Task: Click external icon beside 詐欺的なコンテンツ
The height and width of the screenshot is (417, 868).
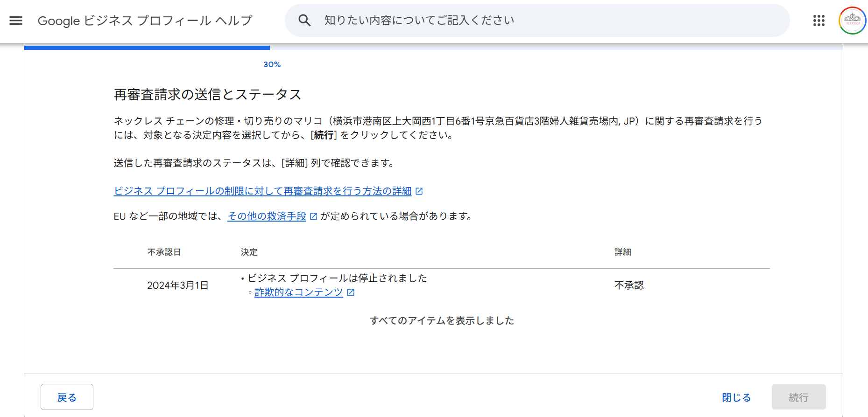Action: pyautogui.click(x=351, y=292)
